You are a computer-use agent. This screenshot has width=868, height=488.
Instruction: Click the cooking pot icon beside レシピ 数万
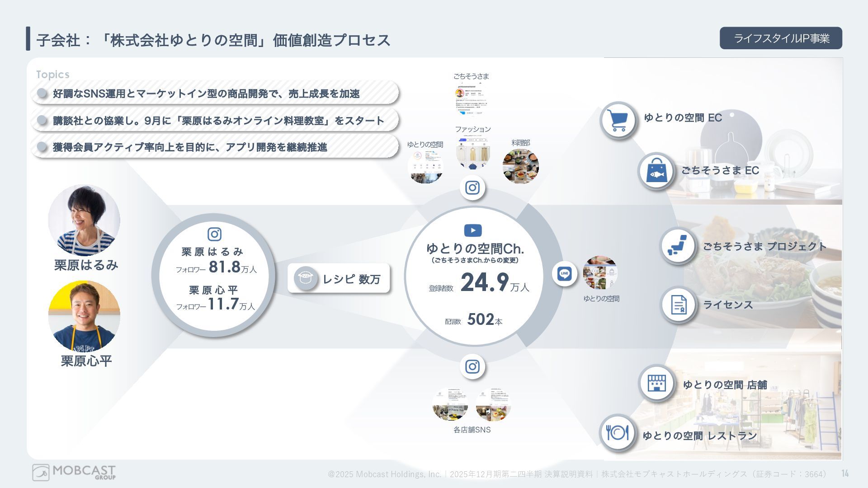[306, 278]
